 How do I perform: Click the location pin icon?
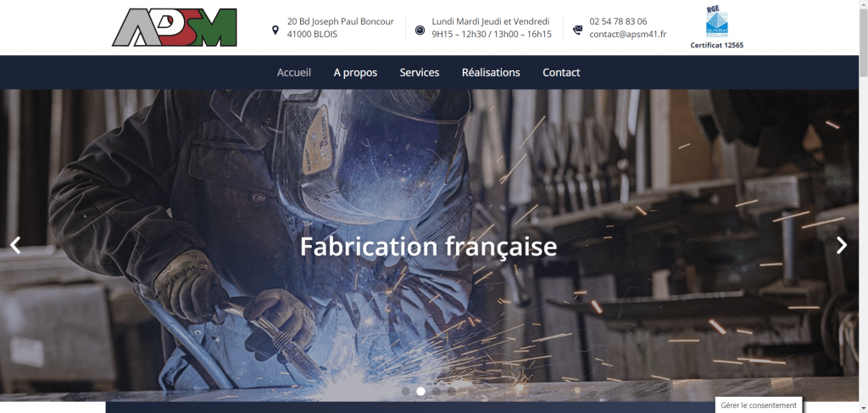pos(275,30)
